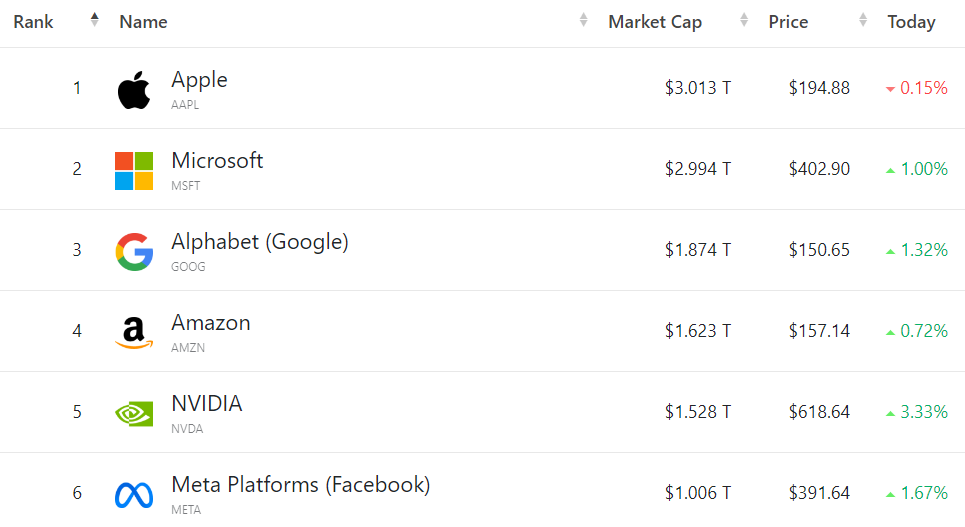Open the Alphabet (Google) company link

(x=260, y=242)
